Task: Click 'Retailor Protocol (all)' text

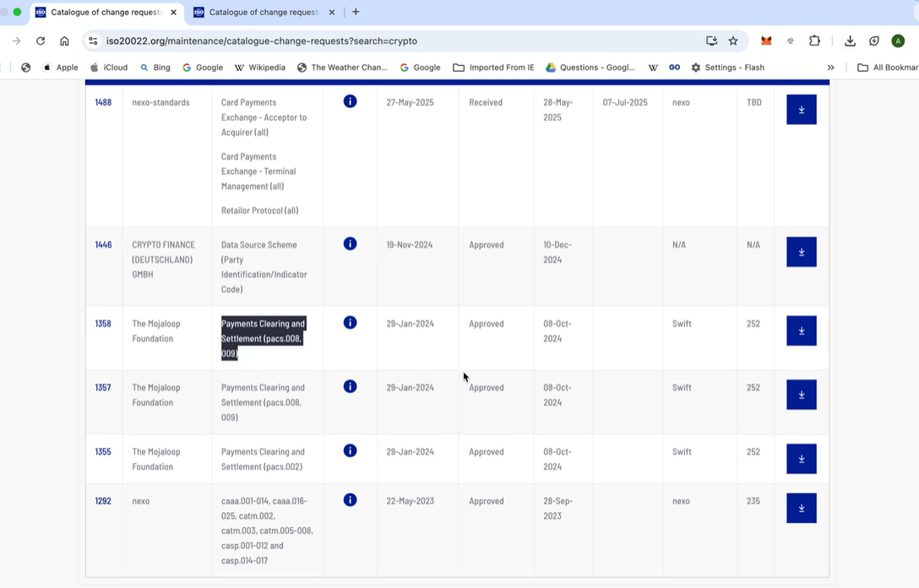Action: click(259, 210)
